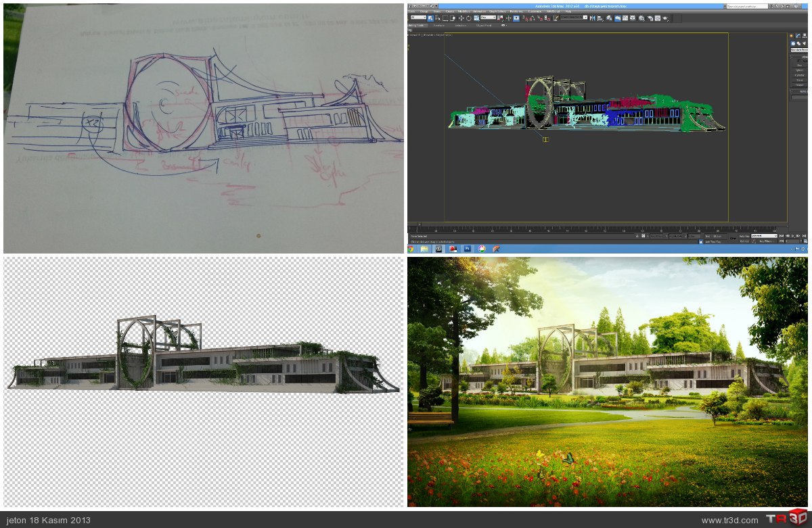Select the Lights category icon
Screen dimensions: 812x528
point(805,44)
